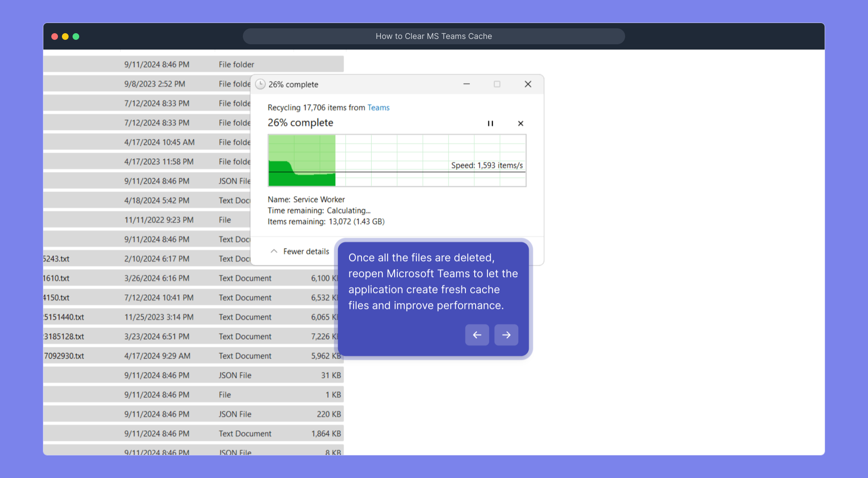Image resolution: width=868 pixels, height=478 pixels.
Task: Maximize the progress dialog window
Action: (497, 84)
